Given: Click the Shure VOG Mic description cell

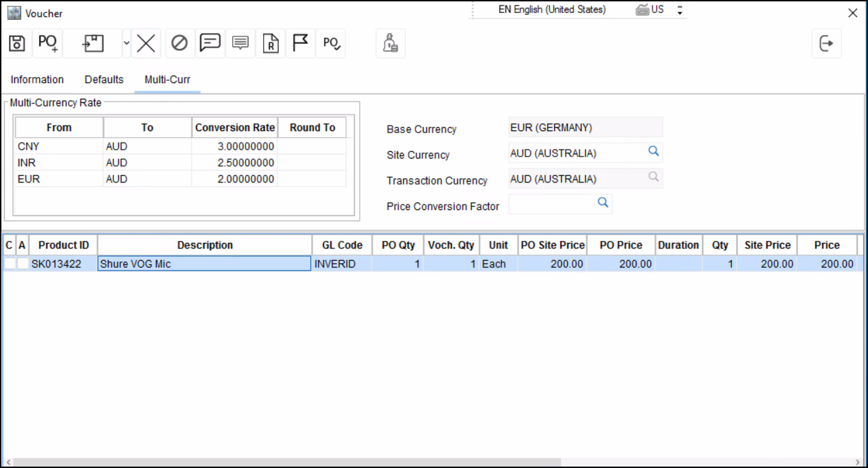Looking at the screenshot, I should pos(205,264).
